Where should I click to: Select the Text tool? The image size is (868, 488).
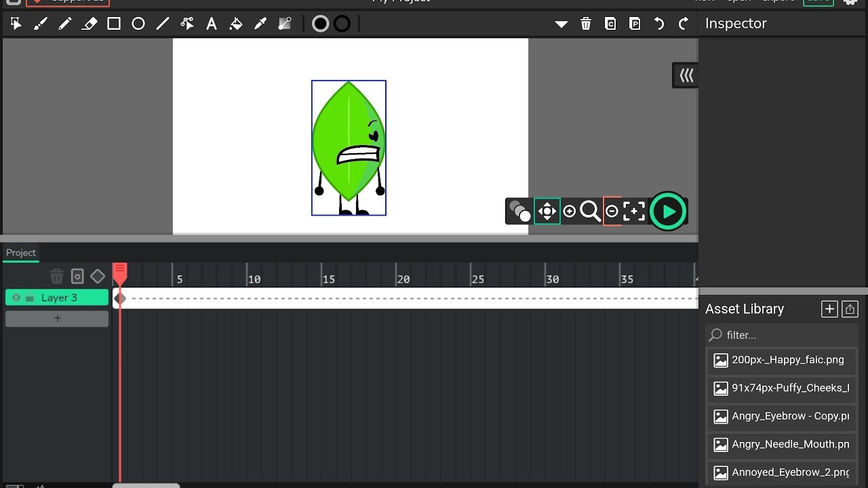212,24
